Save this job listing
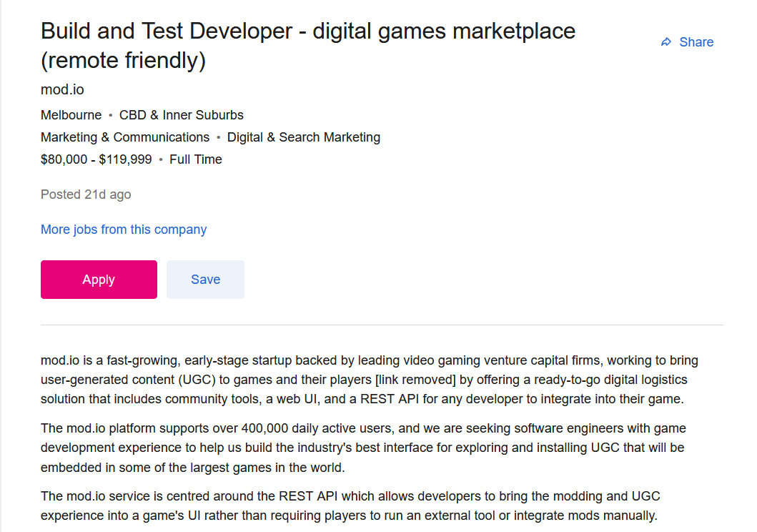Viewport: 757px width, 532px height. tap(205, 279)
